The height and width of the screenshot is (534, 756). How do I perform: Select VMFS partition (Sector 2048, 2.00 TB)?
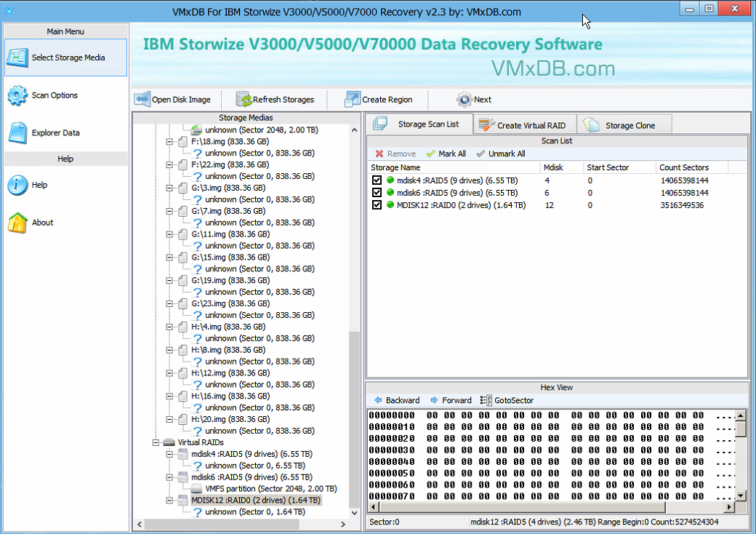(x=270, y=489)
